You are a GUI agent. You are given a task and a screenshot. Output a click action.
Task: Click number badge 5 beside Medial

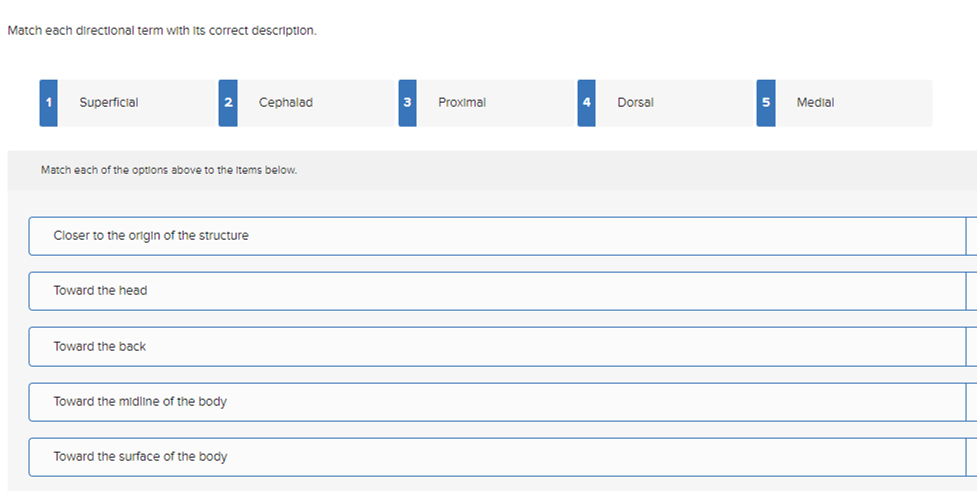(x=766, y=103)
